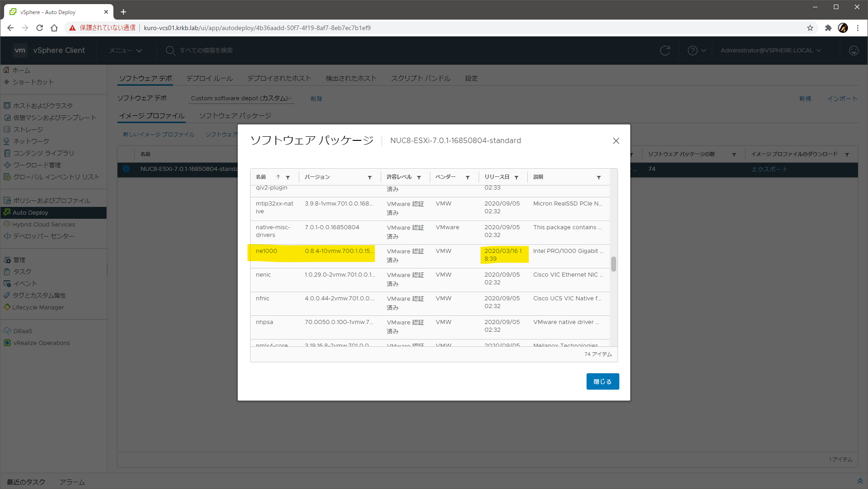Select the NUC8-ESXi image profile radio button
The height and width of the screenshot is (489, 868).
pyautogui.click(x=126, y=169)
